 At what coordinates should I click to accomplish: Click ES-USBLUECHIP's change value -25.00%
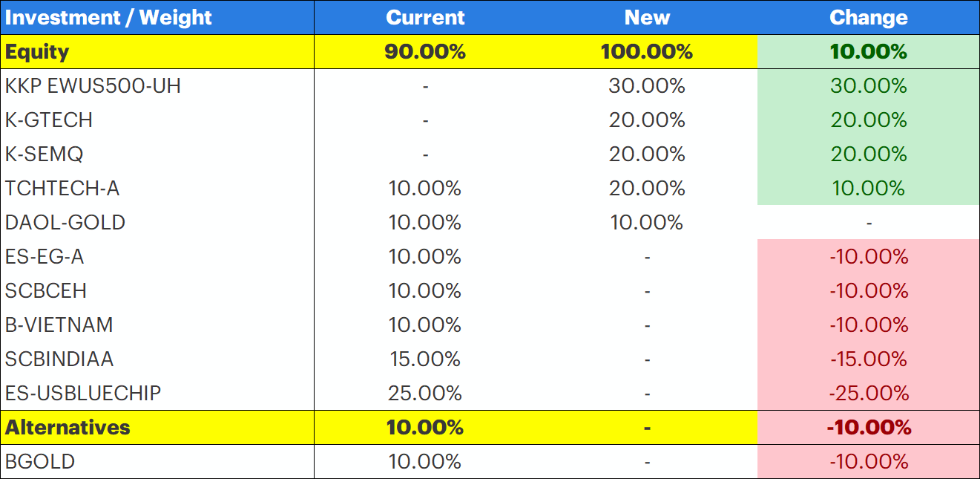869,394
